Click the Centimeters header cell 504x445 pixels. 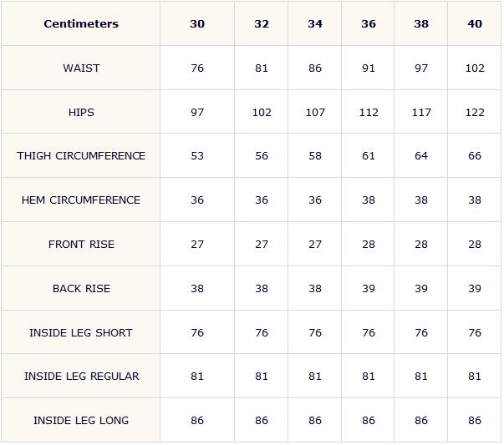click(x=81, y=23)
